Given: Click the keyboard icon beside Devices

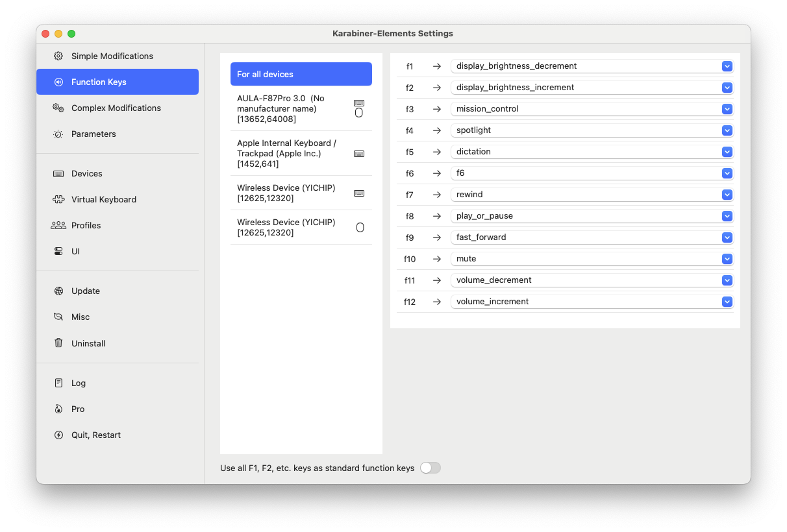Looking at the screenshot, I should point(58,173).
